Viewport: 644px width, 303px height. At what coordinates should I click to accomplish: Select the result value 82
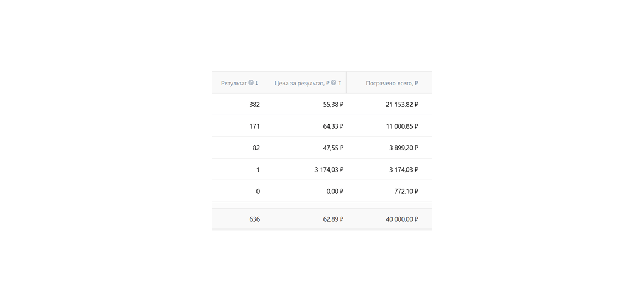pyautogui.click(x=256, y=148)
